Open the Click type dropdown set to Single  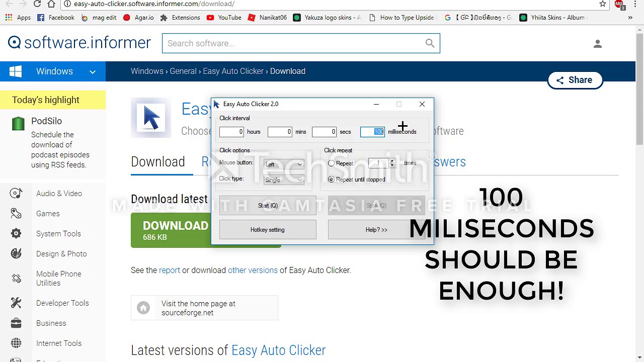284,180
